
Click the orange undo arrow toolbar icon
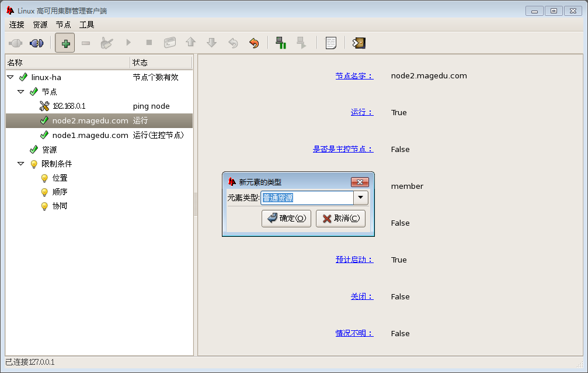pos(253,43)
